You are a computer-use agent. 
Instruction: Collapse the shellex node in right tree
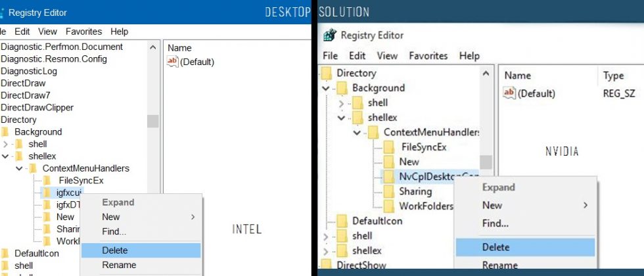click(x=341, y=118)
